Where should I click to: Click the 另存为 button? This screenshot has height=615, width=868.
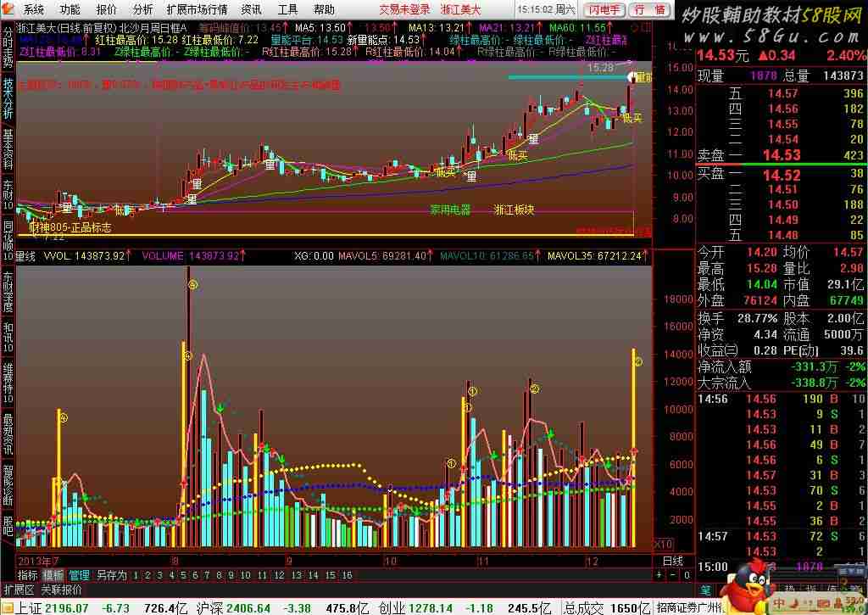[x=111, y=575]
